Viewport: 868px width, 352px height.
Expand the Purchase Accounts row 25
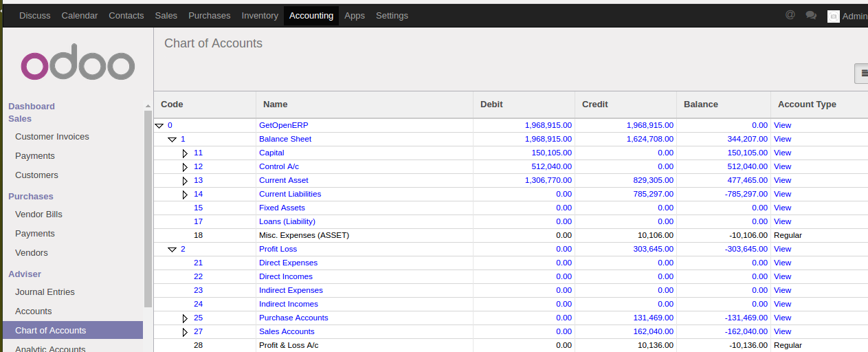click(x=185, y=318)
